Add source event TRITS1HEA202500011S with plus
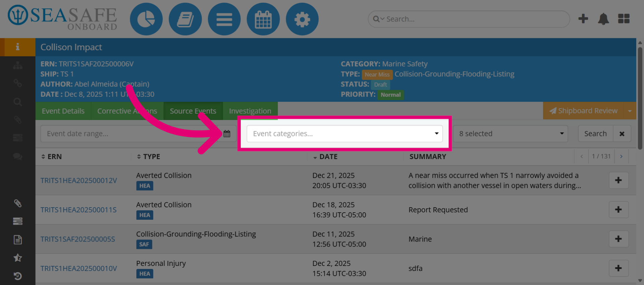Viewport: 644px width, 285px height. 619,210
